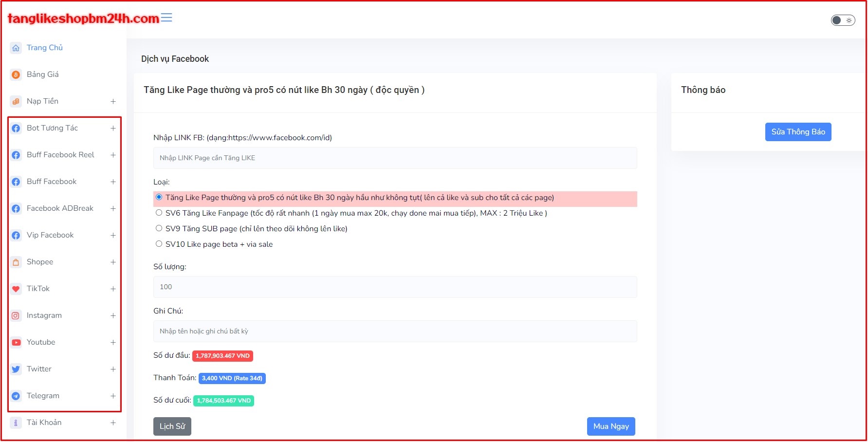Click the Telegram paper plane icon
Image resolution: width=868 pixels, height=442 pixels.
pyautogui.click(x=16, y=396)
